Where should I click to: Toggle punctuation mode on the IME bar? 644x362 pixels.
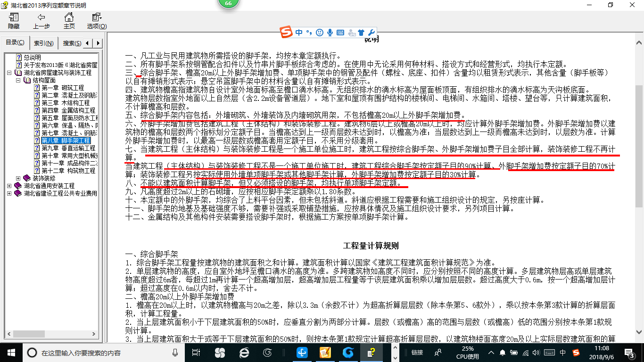pos(309,33)
